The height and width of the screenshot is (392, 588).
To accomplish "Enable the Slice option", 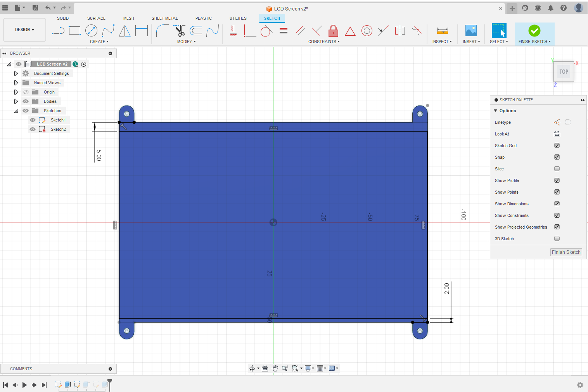I will coord(557,168).
